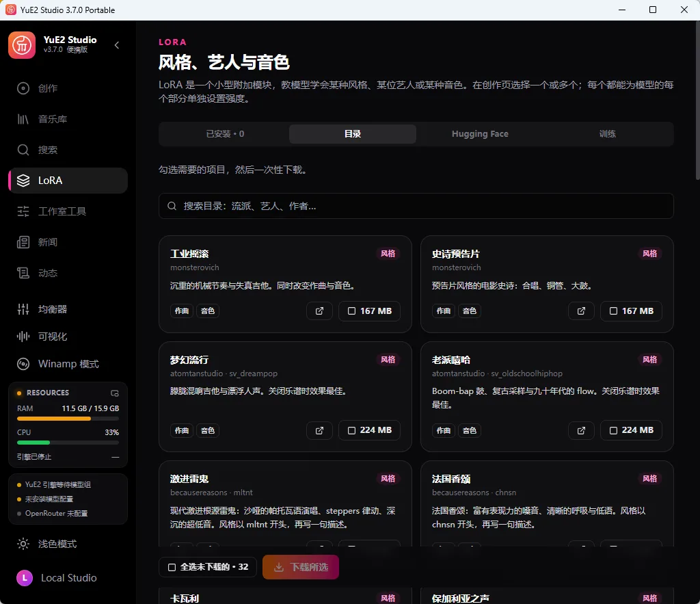Open external link for 梦幻流行

tap(320, 430)
